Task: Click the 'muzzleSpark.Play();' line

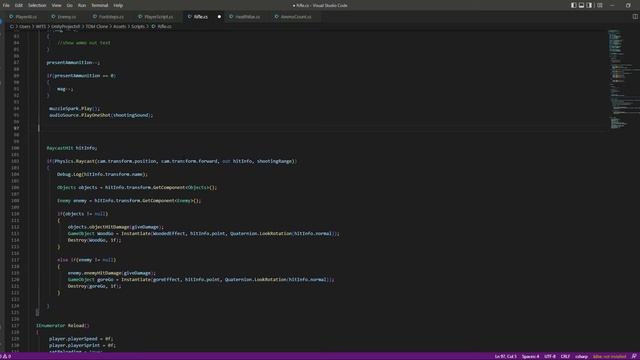Action: [74, 109]
